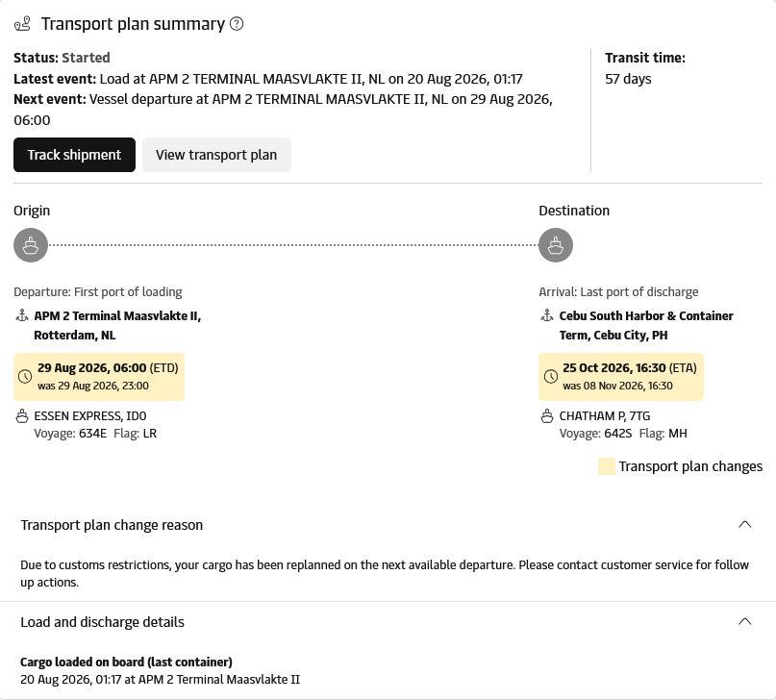Collapse the Load and discharge details chevron

(x=745, y=621)
